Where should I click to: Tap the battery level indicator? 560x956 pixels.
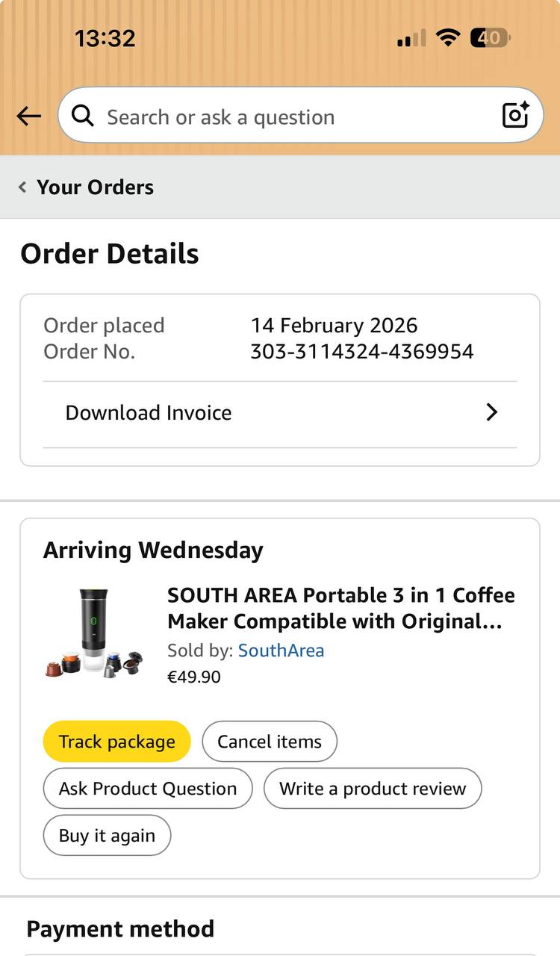coord(490,37)
